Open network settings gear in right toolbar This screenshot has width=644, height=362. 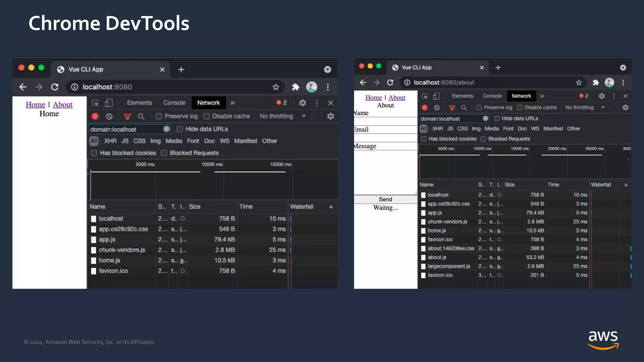[x=625, y=107]
